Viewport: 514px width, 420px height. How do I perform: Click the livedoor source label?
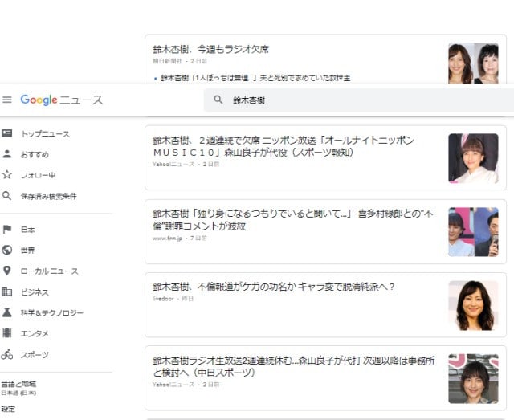pos(163,299)
